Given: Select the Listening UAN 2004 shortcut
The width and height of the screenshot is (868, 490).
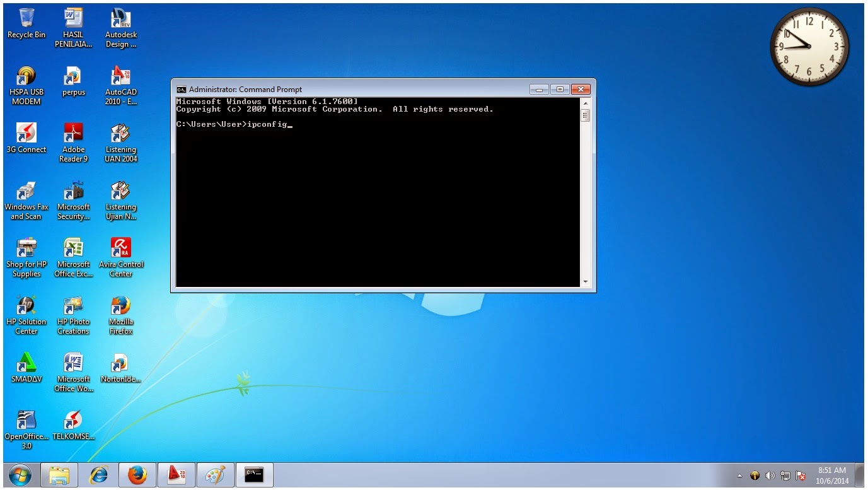Looking at the screenshot, I should pos(120,143).
